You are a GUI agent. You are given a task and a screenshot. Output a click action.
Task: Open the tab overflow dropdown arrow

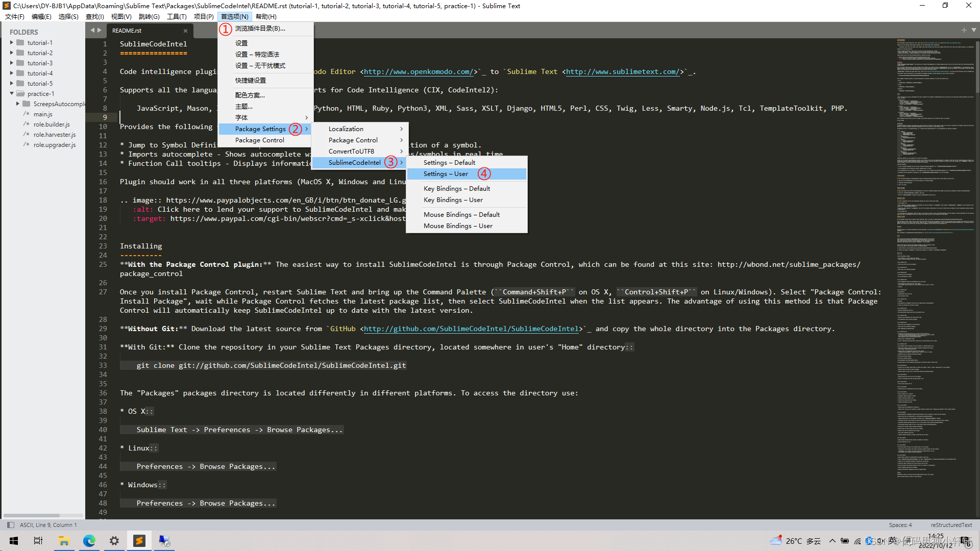pos(975,30)
